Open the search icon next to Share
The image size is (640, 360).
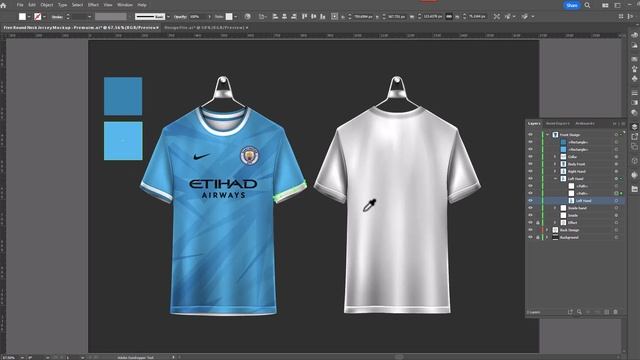pos(587,5)
